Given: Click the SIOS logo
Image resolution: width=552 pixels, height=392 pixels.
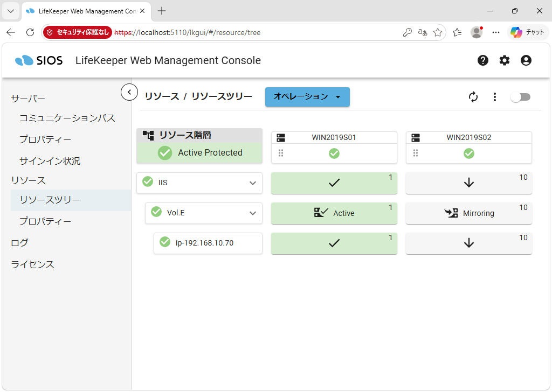Looking at the screenshot, I should (x=39, y=60).
